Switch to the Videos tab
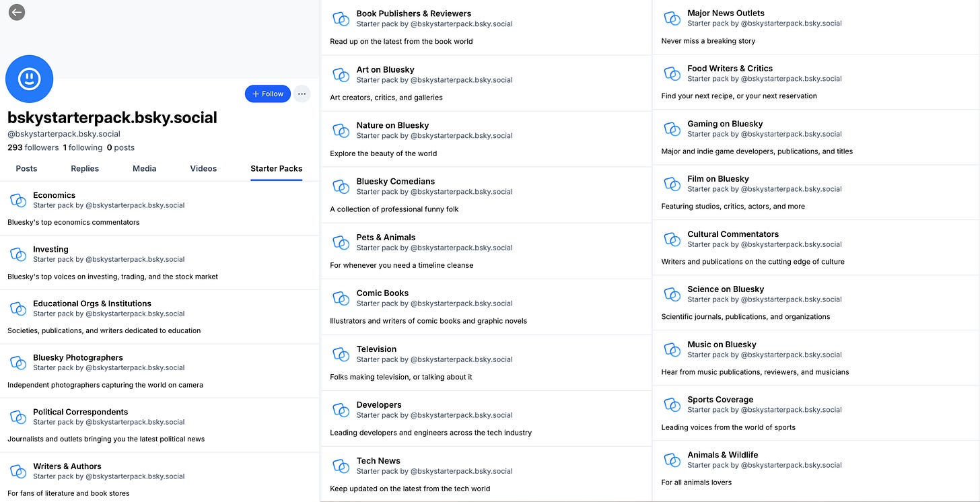The image size is (980, 502). click(203, 168)
